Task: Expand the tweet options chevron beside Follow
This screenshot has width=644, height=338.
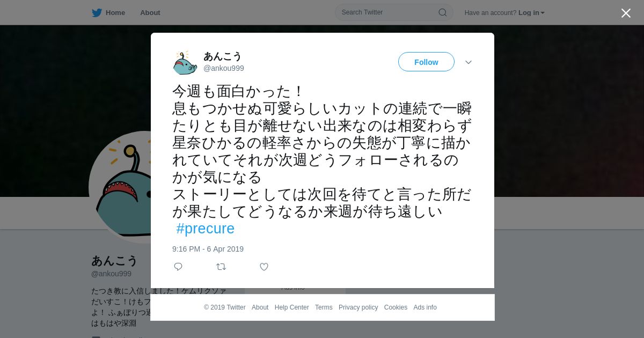Action: point(469,62)
